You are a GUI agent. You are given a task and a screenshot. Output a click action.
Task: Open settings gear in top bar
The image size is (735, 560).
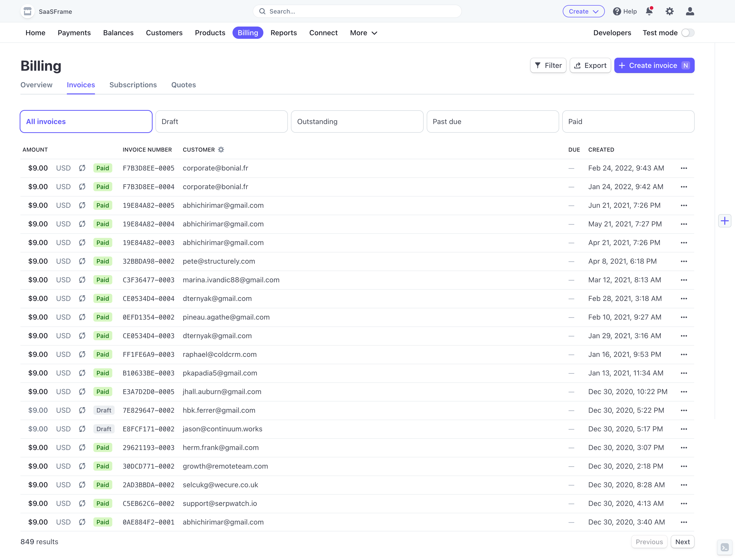coord(670,11)
